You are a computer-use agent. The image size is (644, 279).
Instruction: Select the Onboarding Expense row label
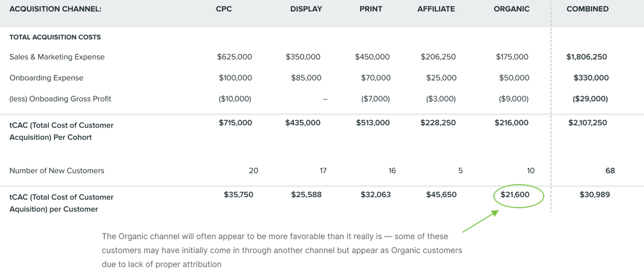[x=46, y=78]
